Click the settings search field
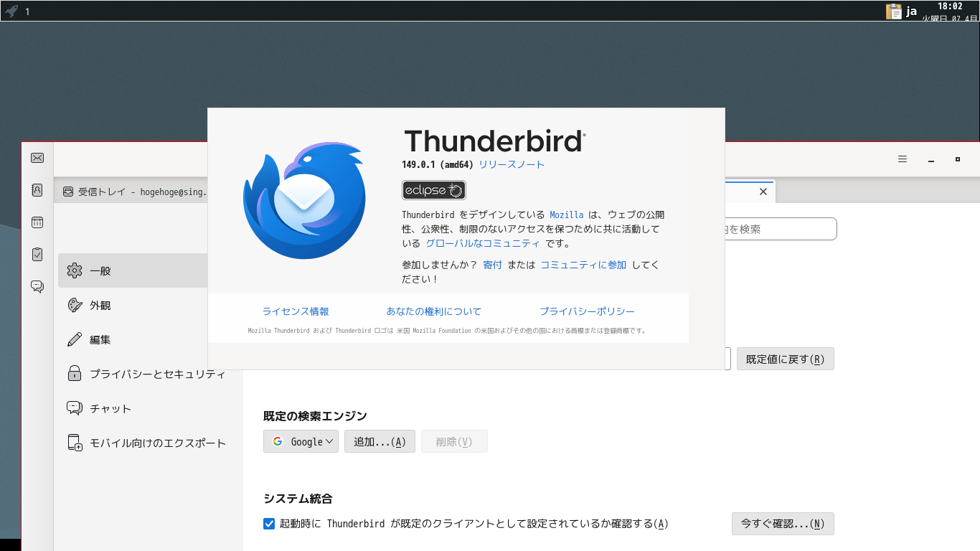Image resolution: width=980 pixels, height=551 pixels. tap(781, 229)
